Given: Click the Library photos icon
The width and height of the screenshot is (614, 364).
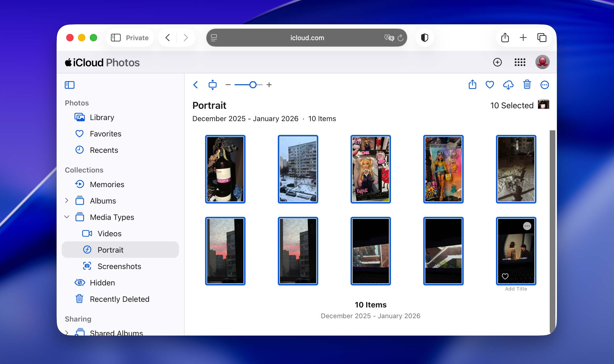Looking at the screenshot, I should [80, 117].
